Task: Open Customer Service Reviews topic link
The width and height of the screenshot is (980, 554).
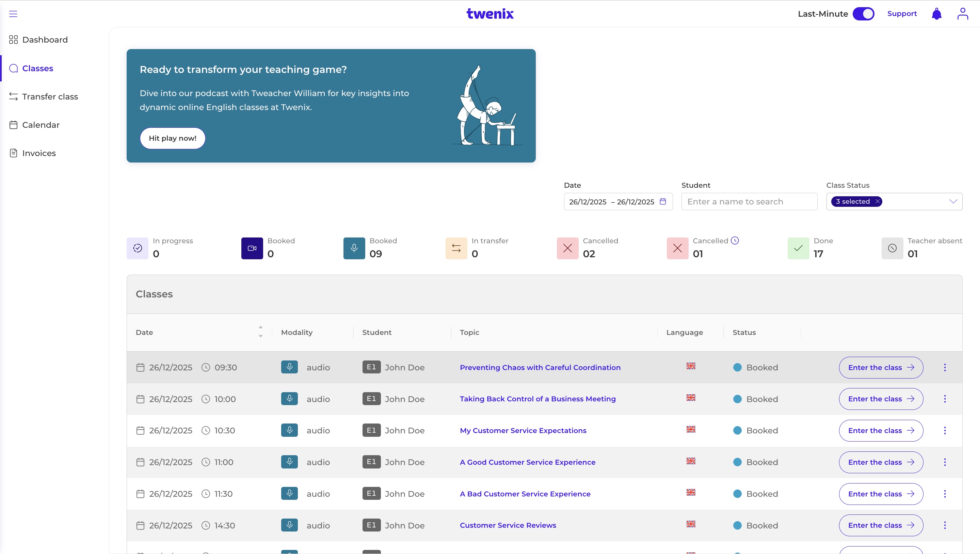Action: coord(508,525)
